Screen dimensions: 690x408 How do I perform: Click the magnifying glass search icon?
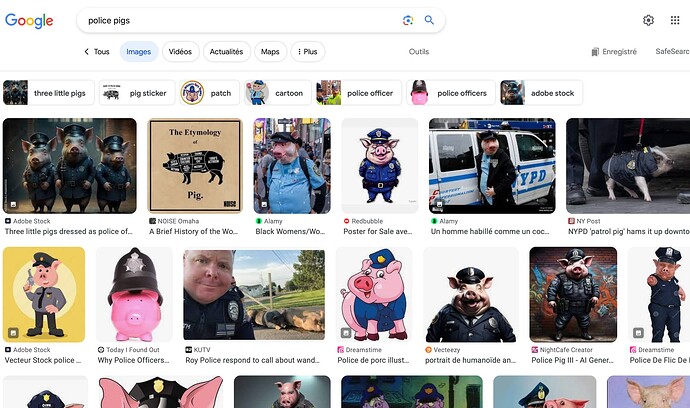(x=429, y=20)
